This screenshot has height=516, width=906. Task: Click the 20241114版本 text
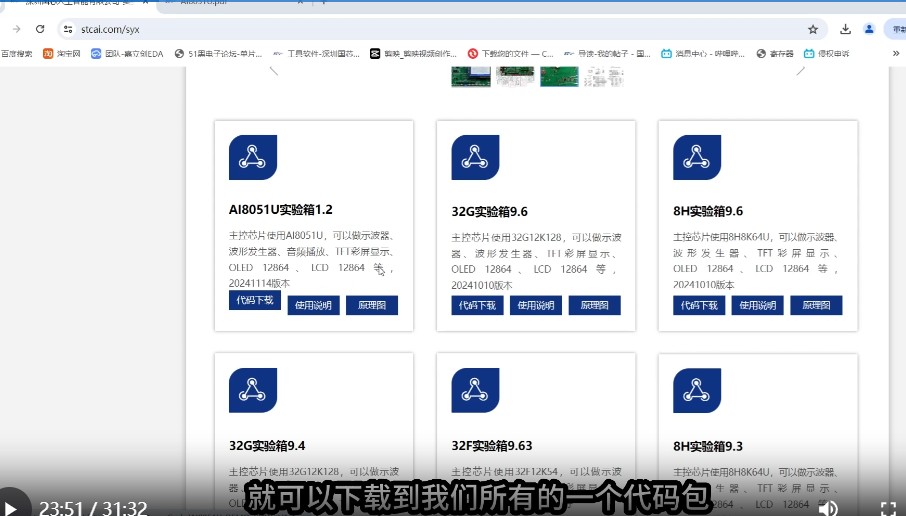click(x=259, y=283)
